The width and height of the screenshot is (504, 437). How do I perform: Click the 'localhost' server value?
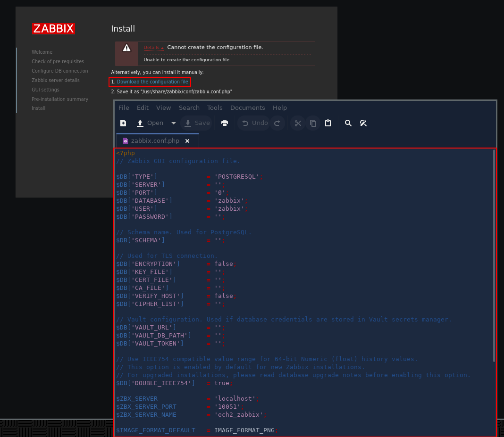235,398
